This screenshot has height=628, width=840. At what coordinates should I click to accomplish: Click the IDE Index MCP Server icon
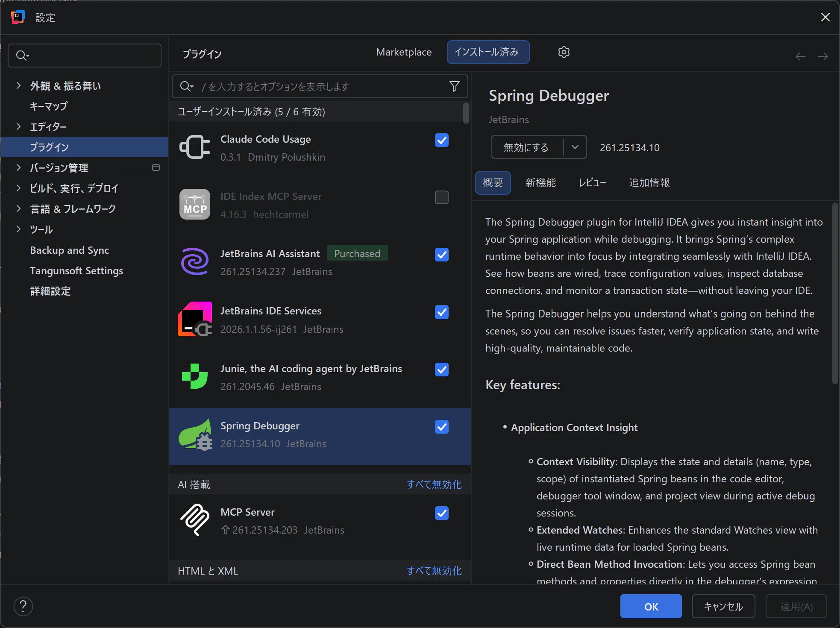click(195, 204)
